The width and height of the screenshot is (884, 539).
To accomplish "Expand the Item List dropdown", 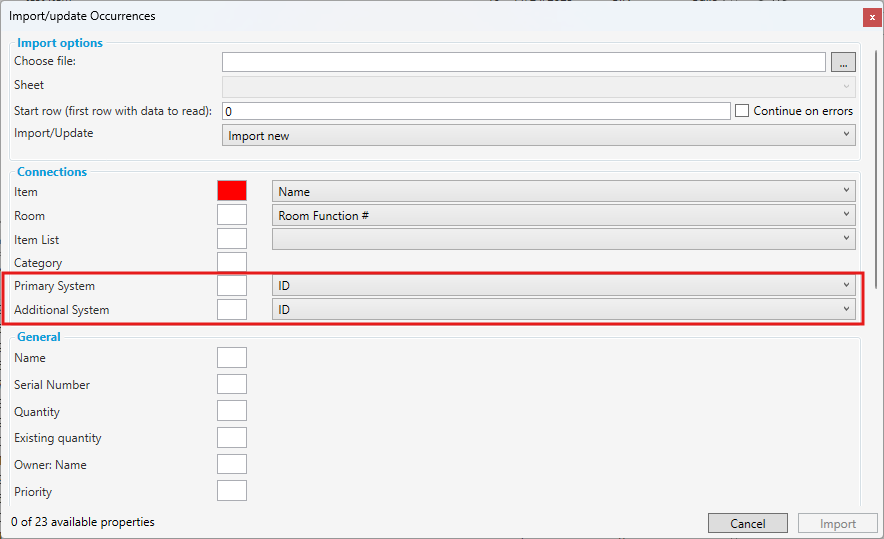I will [563, 239].
